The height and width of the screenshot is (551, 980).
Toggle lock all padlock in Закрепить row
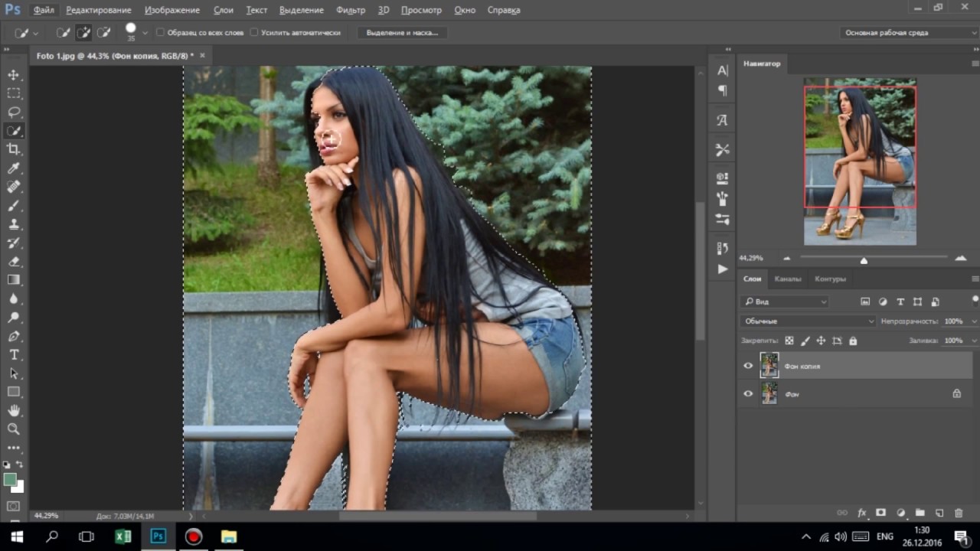853,341
